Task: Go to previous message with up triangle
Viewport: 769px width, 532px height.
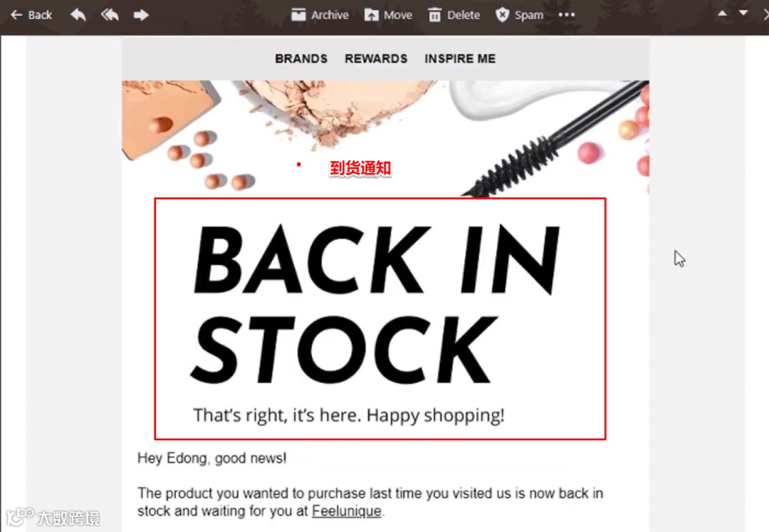Action: (722, 14)
